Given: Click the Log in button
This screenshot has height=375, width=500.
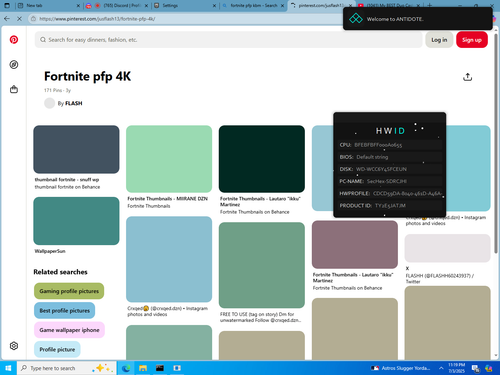Looking at the screenshot, I should [439, 40].
